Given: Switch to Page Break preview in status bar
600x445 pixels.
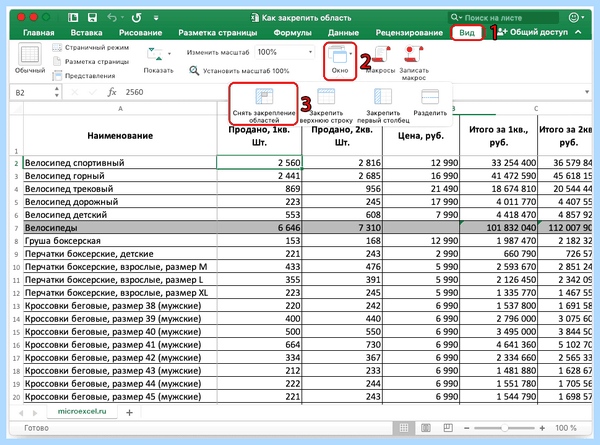Looking at the screenshot, I should (x=448, y=428).
